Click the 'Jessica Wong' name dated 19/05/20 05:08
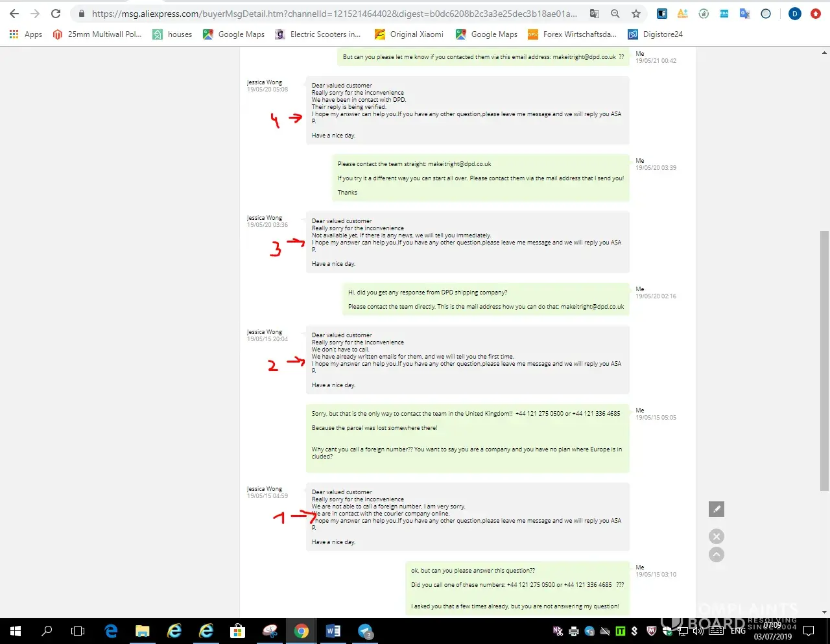 265,82
